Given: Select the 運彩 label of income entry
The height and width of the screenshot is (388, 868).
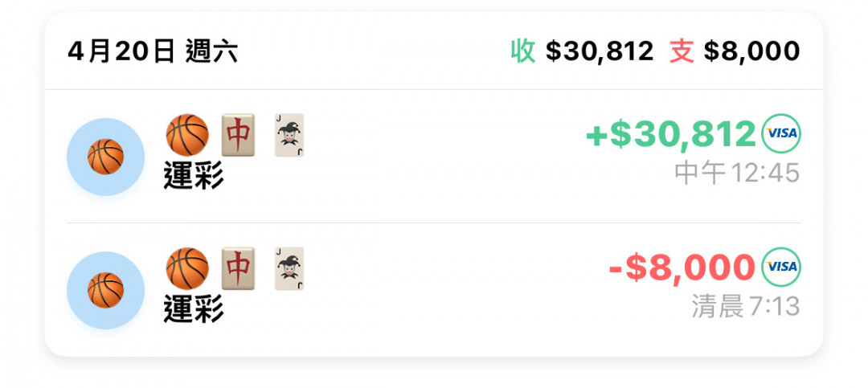Looking at the screenshot, I should 194,177.
